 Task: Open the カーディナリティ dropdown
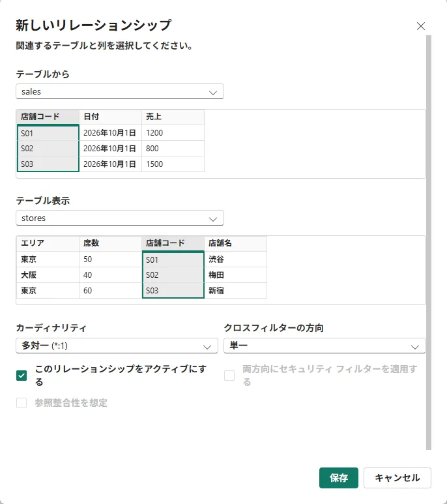click(x=117, y=346)
